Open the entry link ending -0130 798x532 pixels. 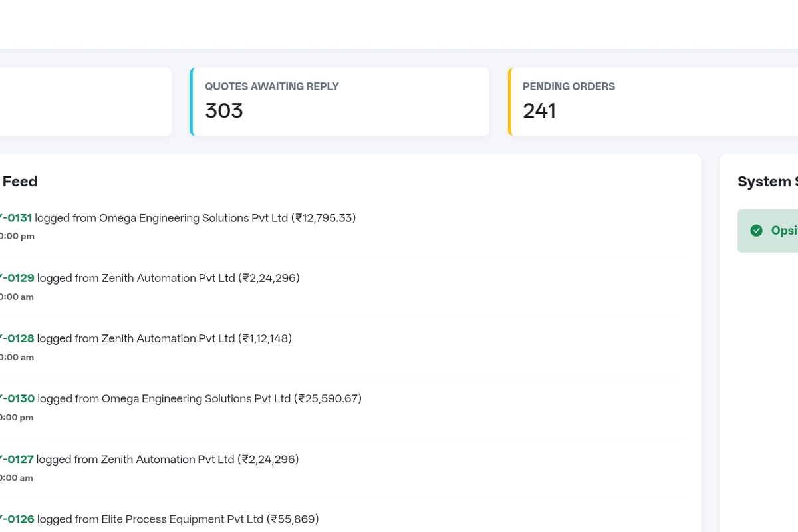click(x=17, y=398)
